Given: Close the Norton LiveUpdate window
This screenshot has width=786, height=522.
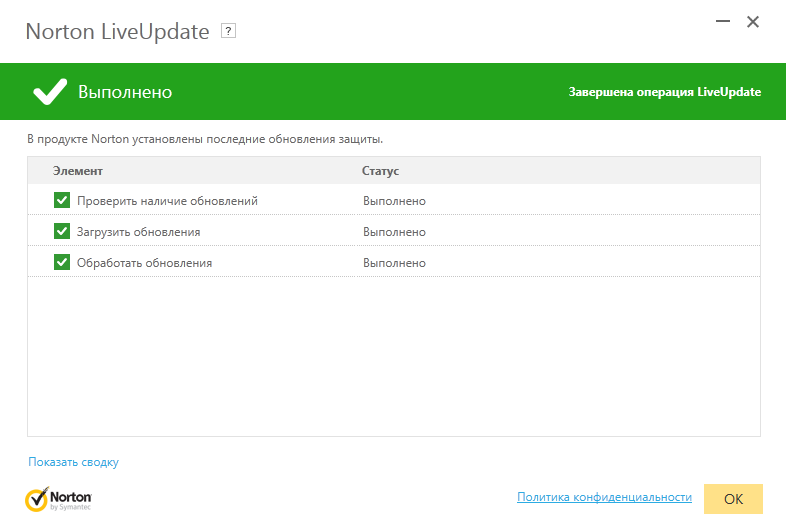Looking at the screenshot, I should 753,22.
